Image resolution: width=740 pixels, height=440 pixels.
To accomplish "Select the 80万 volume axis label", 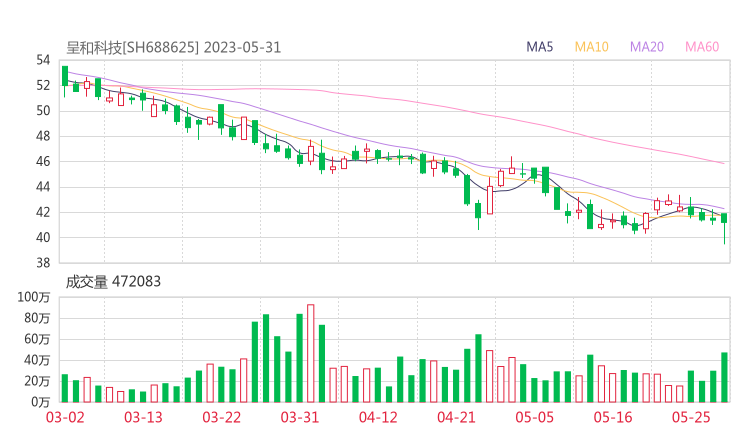I will click(37, 318).
